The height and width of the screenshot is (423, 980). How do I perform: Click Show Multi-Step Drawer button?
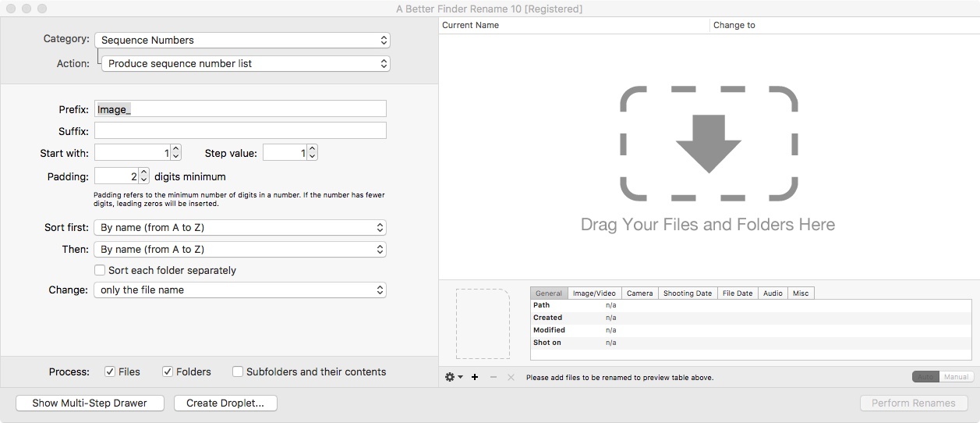click(89, 403)
